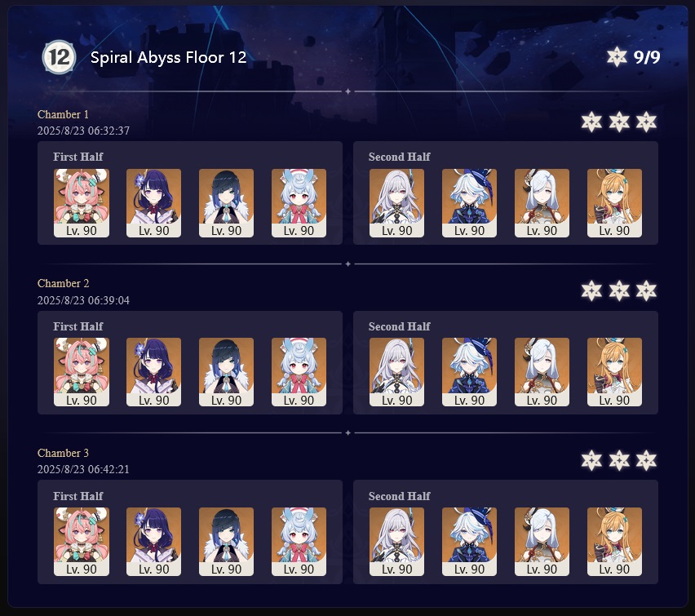Click blue-hat character in Chamber 3 second half
Viewport: 695px width, 616px height.
click(469, 542)
